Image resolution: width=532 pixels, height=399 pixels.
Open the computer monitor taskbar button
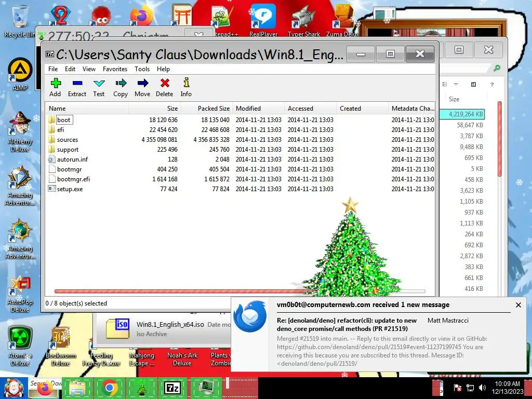tap(206, 388)
